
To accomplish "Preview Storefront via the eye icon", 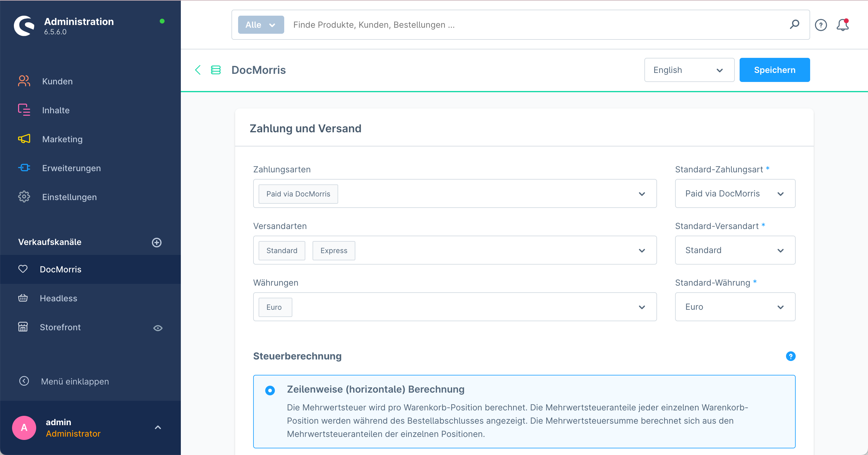I will coord(158,328).
